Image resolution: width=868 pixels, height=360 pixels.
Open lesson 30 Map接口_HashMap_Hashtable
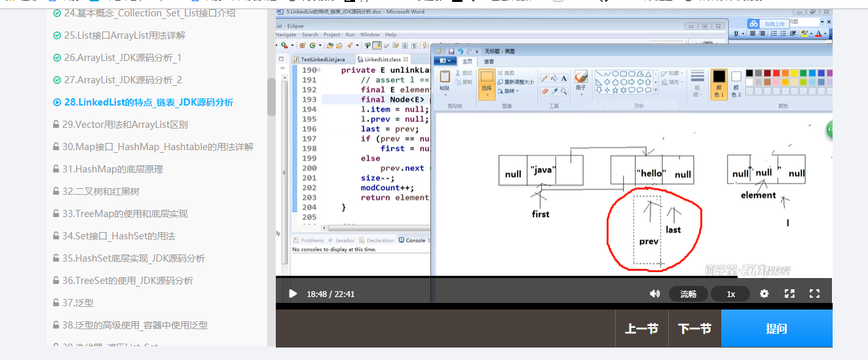pos(153,147)
